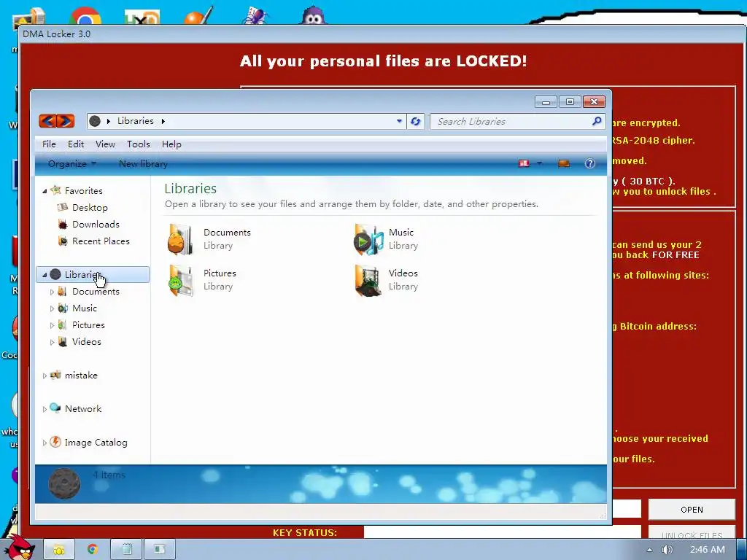Select Libraries node in navigation pane
This screenshot has width=747, height=560.
coord(93,275)
